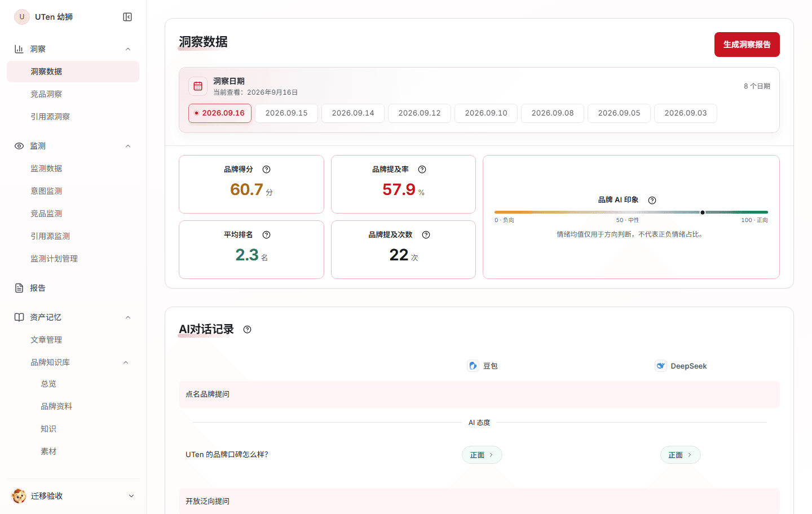Collapse the sidebar panel icon
This screenshot has height=514, width=812.
pos(127,17)
